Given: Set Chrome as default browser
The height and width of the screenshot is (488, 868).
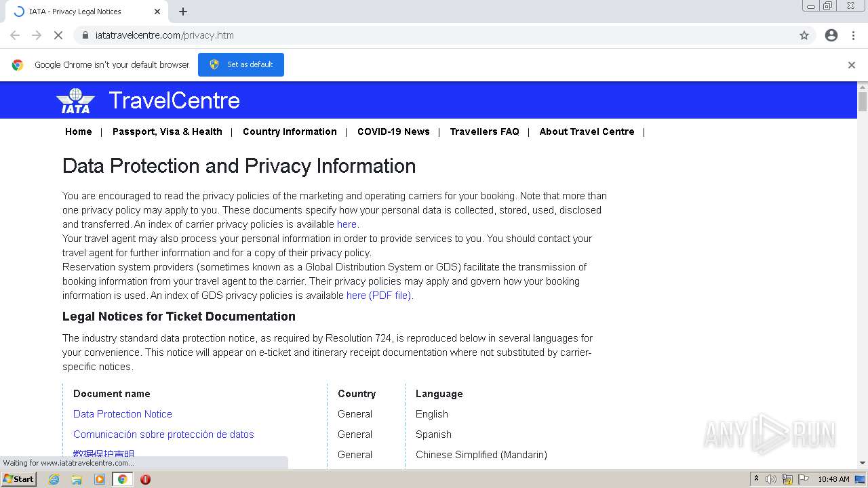Looking at the screenshot, I should click(x=241, y=64).
